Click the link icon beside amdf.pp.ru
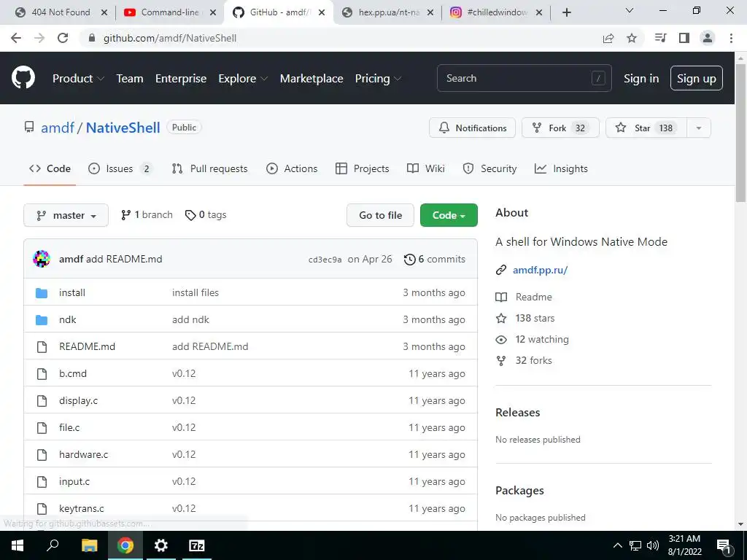 click(x=500, y=270)
